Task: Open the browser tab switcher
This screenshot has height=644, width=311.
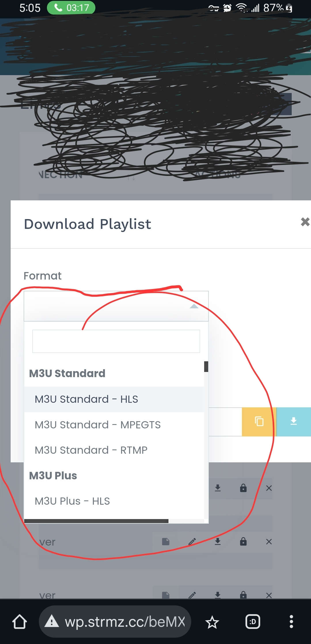Action: [253, 622]
